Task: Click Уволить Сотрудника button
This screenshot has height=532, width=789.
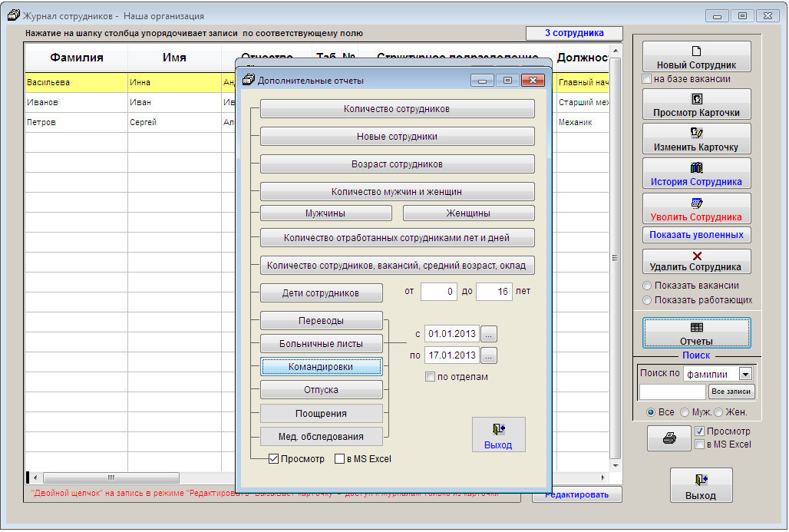Action: click(696, 209)
